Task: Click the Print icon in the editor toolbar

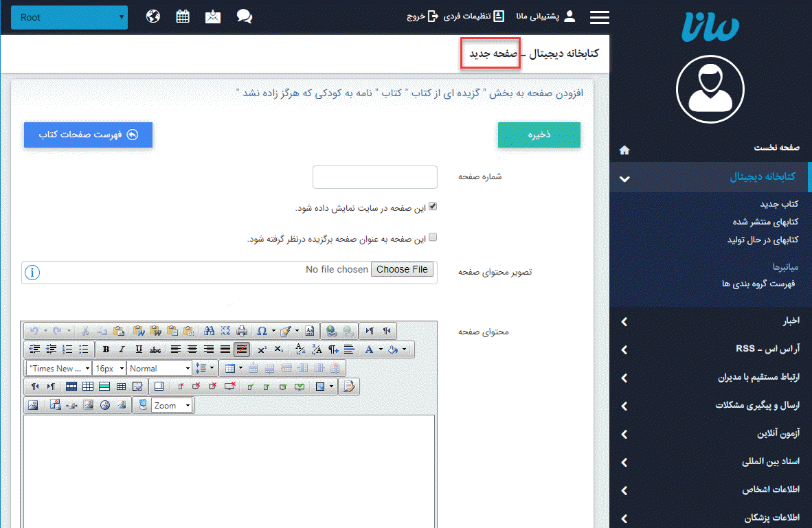Action: point(241,330)
